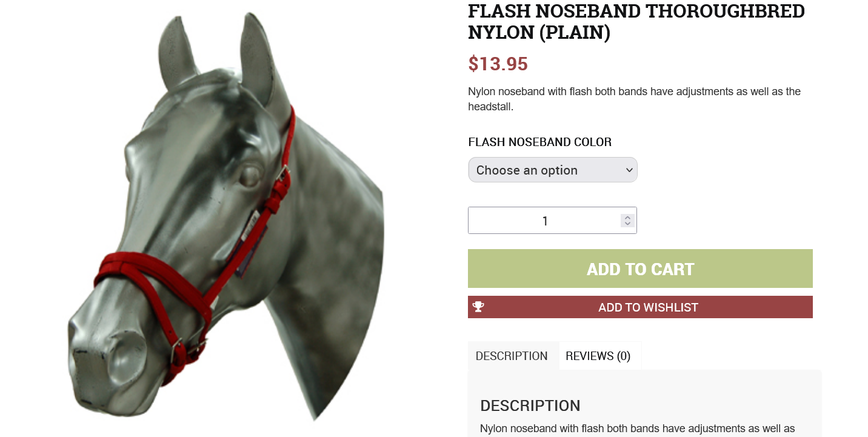This screenshot has width=868, height=437.
Task: Click the Add to Wishlist button
Action: (x=640, y=307)
